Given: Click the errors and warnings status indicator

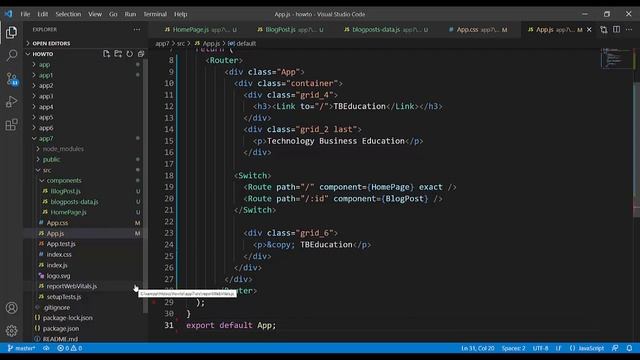Looking at the screenshot, I should click(69, 348).
